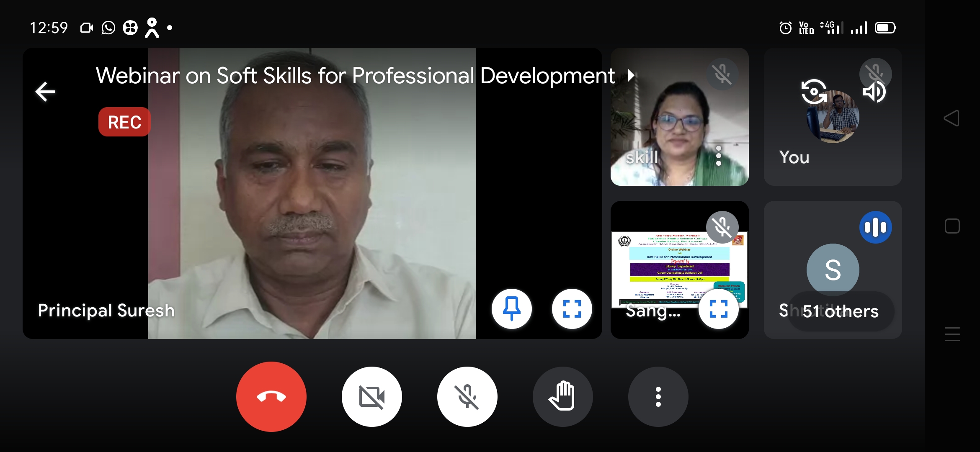980x452 pixels.
Task: Pin Principal Suresh's video tile
Action: (511, 309)
